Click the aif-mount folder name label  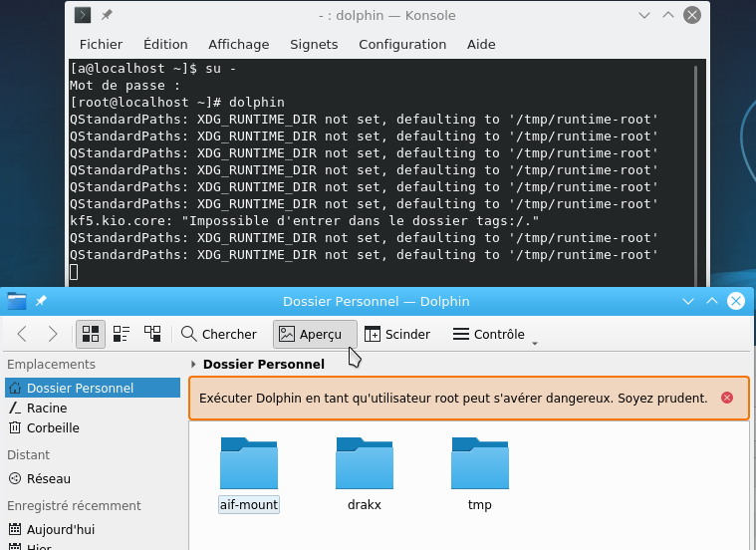tap(249, 504)
